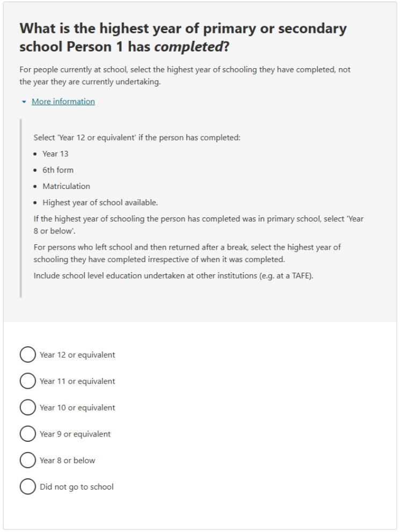
Task: Set the schooling answer to 'Did not go to school'
Action: 27,486
